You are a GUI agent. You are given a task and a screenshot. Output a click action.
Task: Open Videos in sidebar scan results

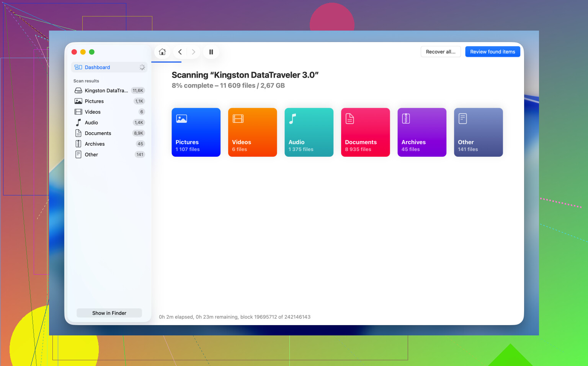[109, 112]
